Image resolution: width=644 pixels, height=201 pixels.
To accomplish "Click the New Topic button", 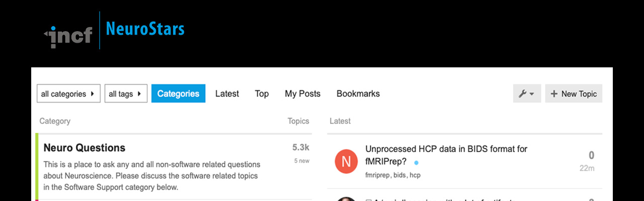I will [574, 93].
